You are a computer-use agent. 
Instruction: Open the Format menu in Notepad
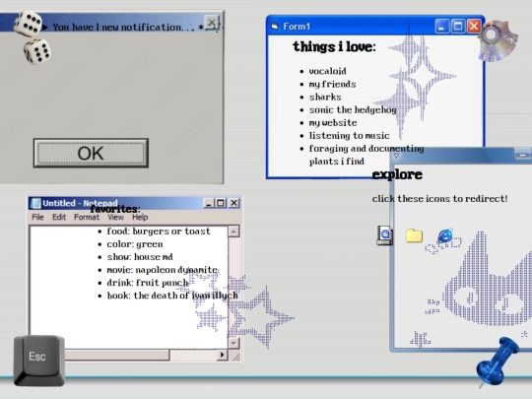coord(87,217)
